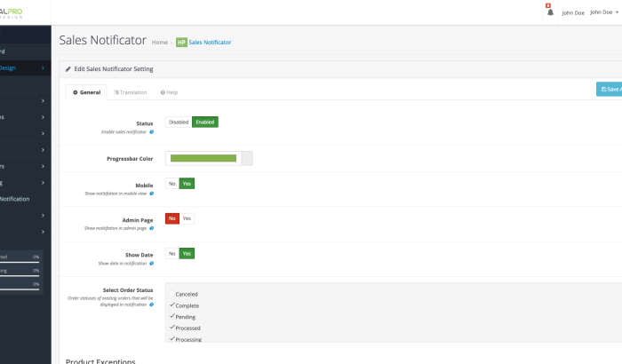622x364 pixels.
Task: Go to Home breadcrumb link
Action: (159, 43)
